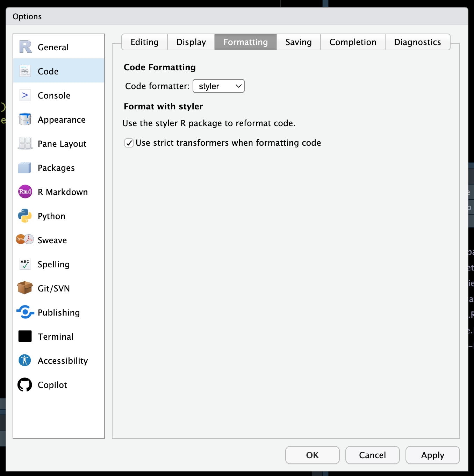
Task: Open the Copilot GitHub icon
Action: click(x=25, y=385)
